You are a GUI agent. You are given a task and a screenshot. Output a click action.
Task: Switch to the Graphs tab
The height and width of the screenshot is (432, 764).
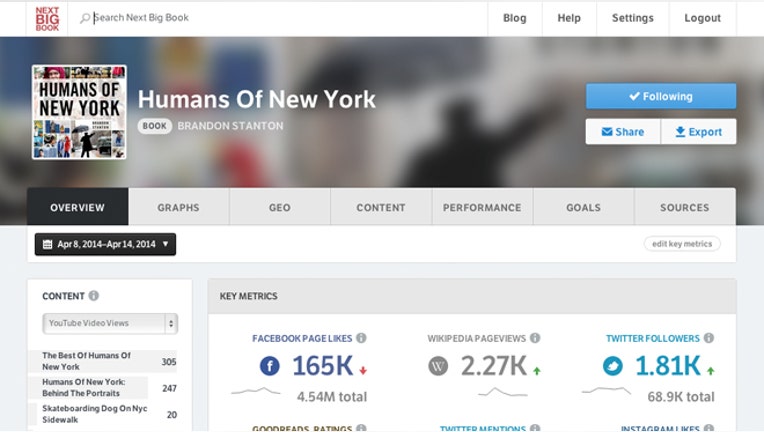178,207
